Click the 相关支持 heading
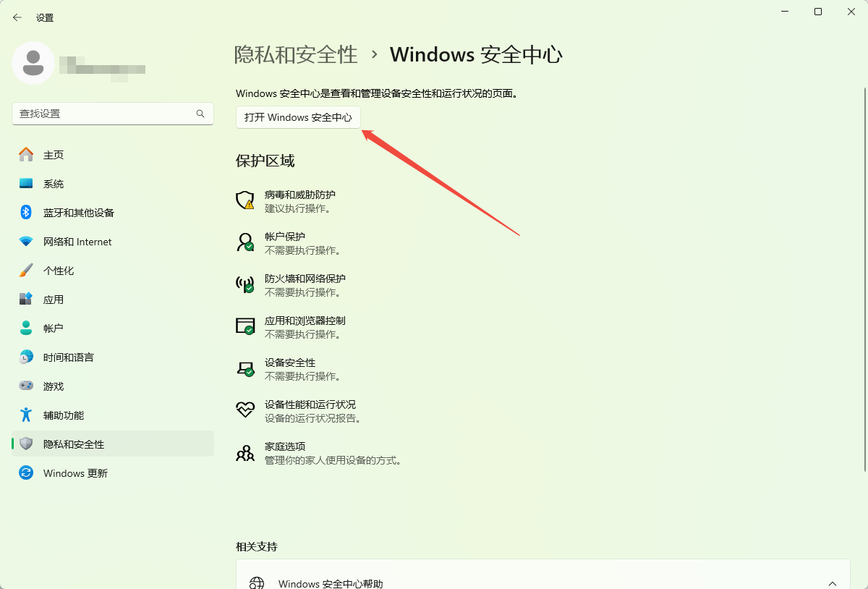Viewport: 868px width, 589px height. click(x=257, y=546)
